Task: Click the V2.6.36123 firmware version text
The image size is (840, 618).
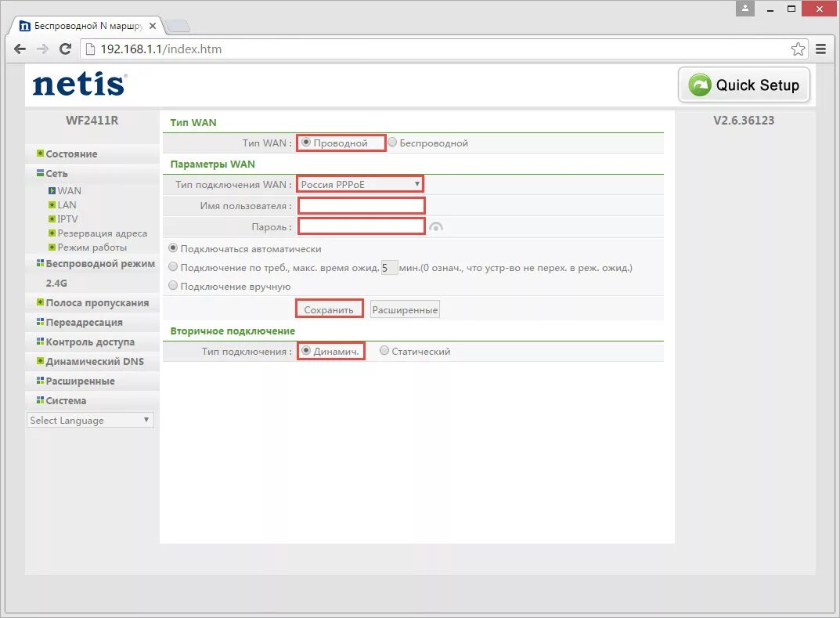Action: (744, 121)
